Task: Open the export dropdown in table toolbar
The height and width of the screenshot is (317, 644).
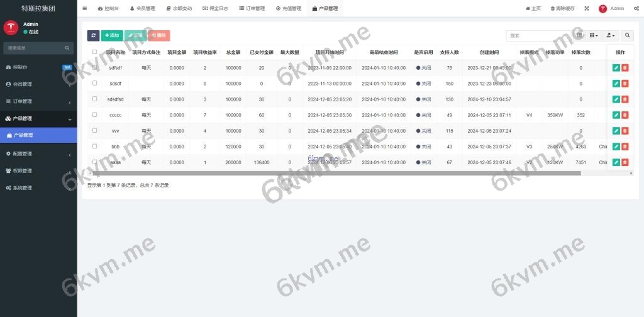Action: pos(610,36)
